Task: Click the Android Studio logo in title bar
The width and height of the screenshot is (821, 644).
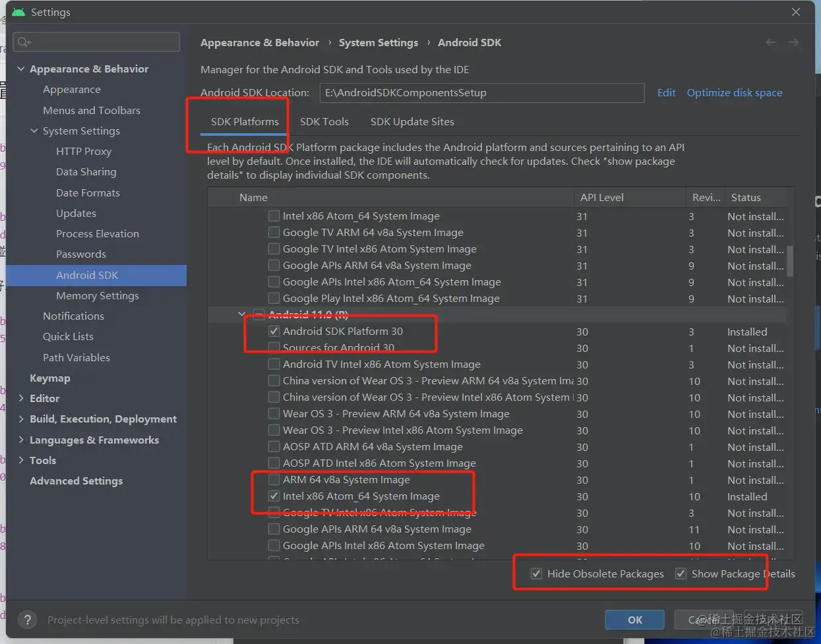Action: (x=18, y=12)
